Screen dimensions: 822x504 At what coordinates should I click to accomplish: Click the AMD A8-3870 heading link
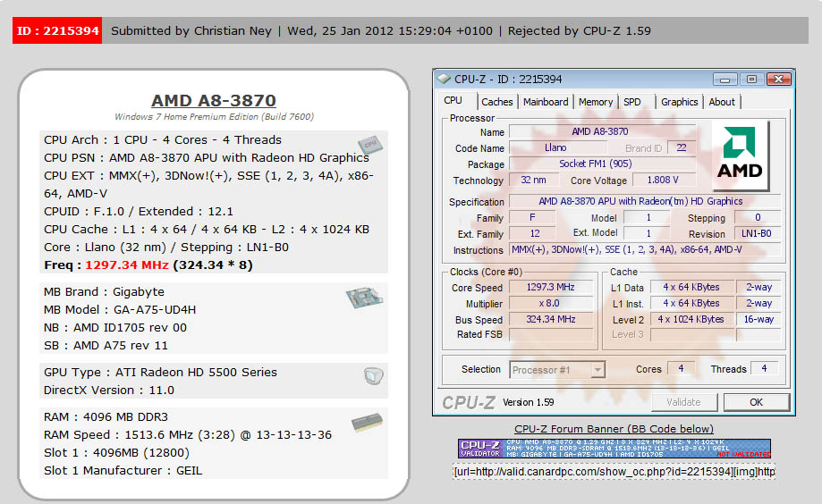tap(214, 101)
